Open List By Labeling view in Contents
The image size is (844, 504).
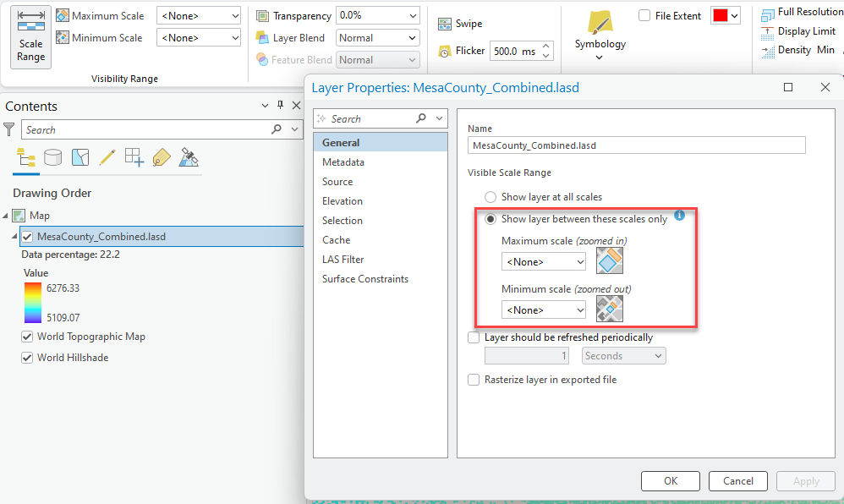[x=161, y=157]
